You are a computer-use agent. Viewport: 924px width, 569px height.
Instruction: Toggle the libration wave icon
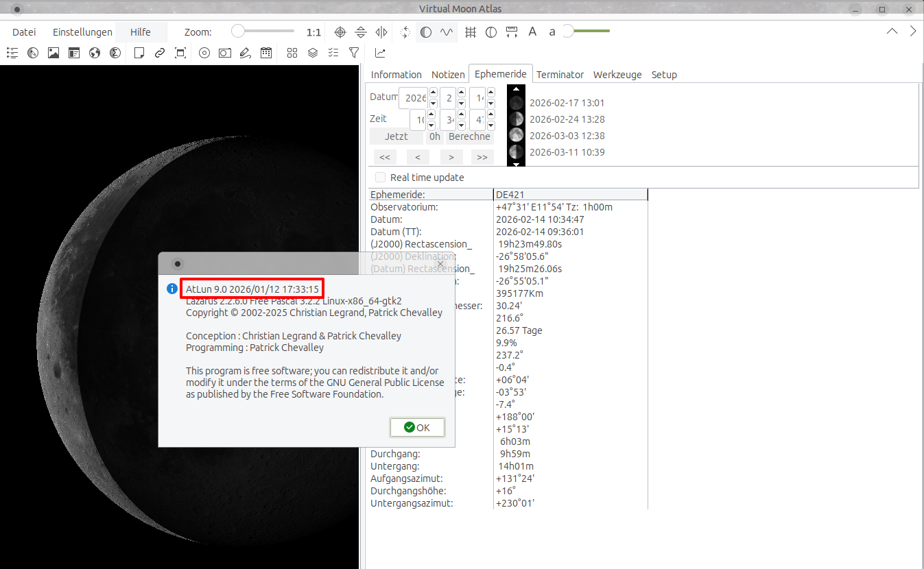tap(447, 32)
